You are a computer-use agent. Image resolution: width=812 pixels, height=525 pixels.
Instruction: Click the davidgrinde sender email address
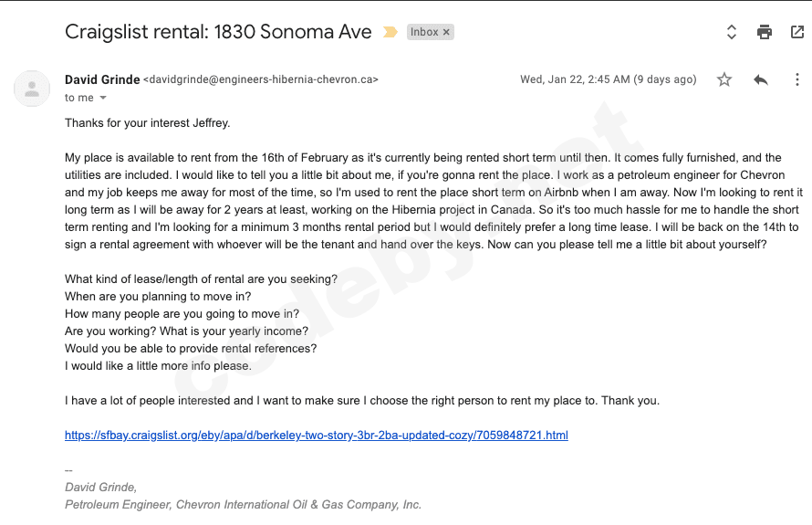[x=261, y=80]
